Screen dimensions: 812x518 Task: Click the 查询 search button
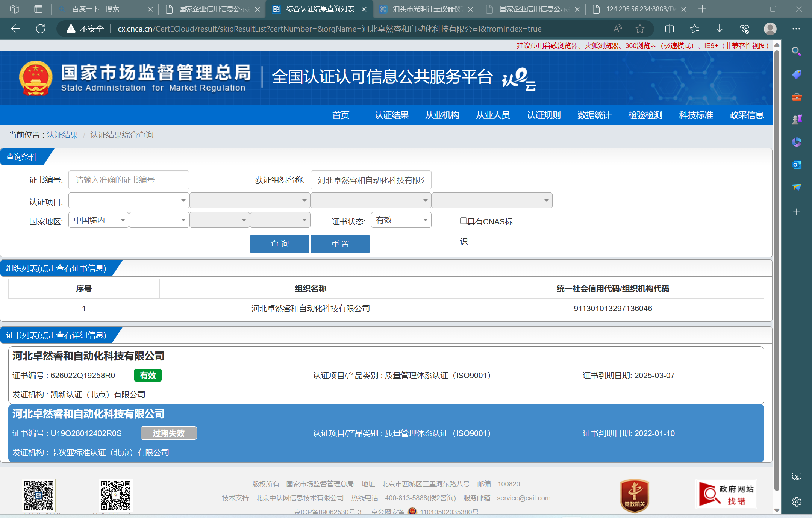279,244
